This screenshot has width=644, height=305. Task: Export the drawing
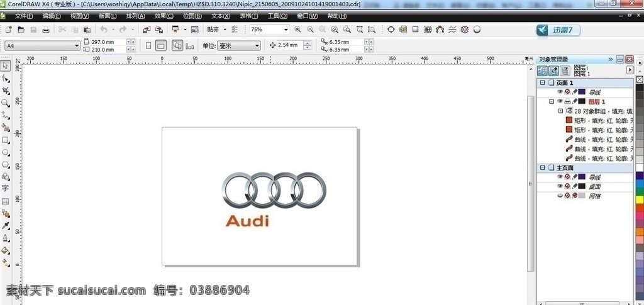(x=159, y=30)
